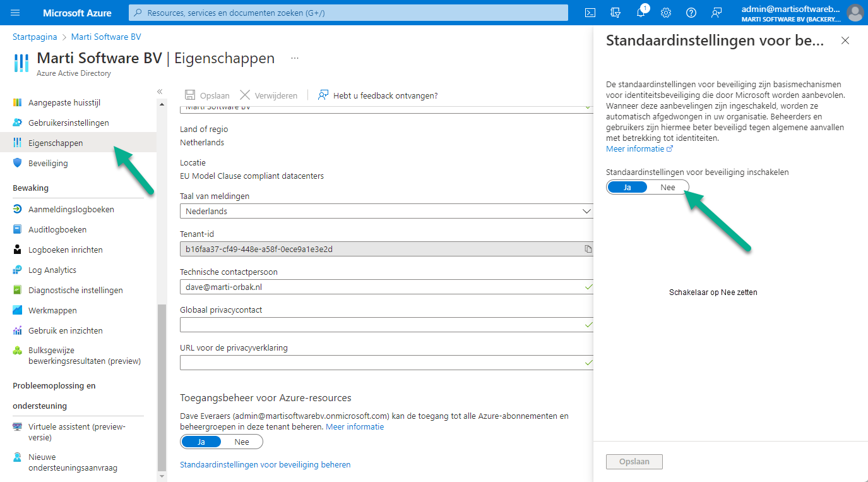The image size is (868, 482).
Task: Click the sidebar scrollbar down arrow
Action: coord(162,476)
